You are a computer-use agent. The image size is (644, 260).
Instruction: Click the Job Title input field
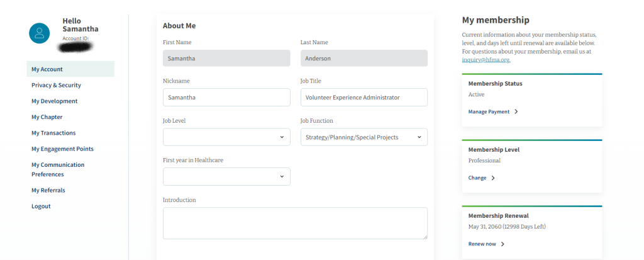[364, 98]
